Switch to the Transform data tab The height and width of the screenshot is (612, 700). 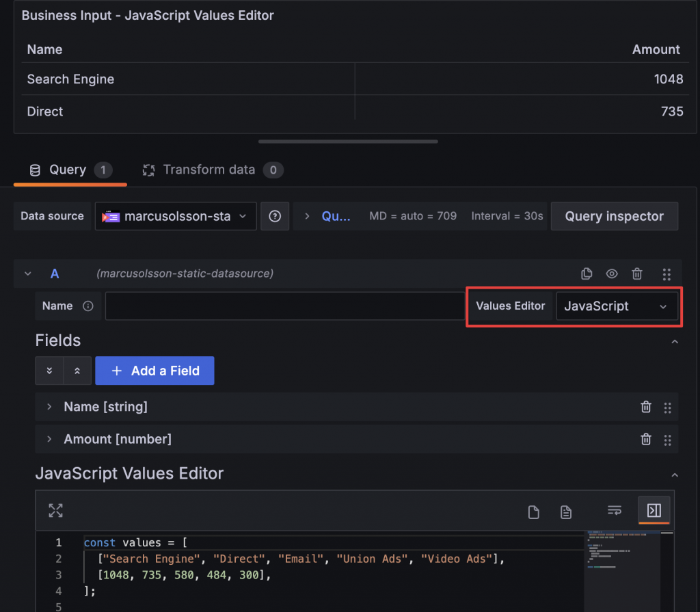pyautogui.click(x=213, y=170)
